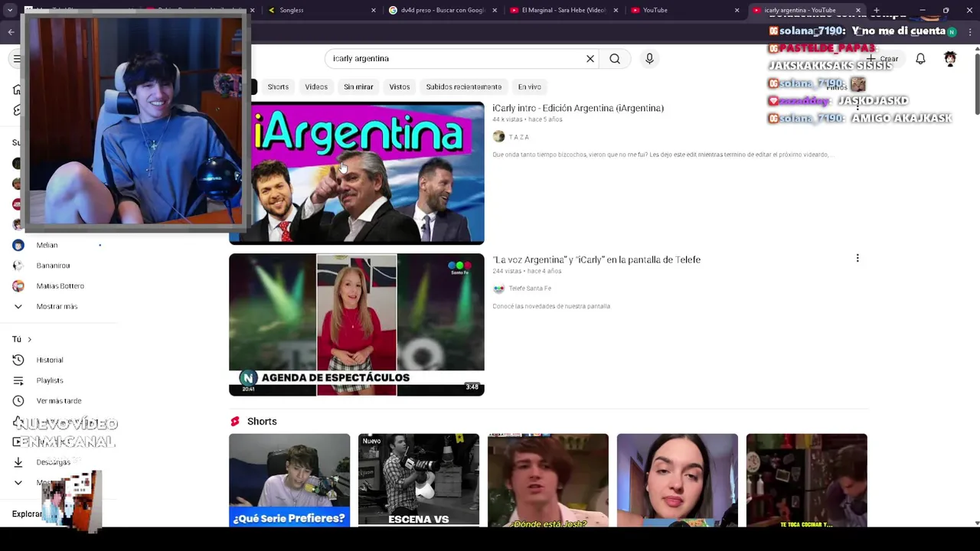Click the Crear button
The width and height of the screenshot is (980, 551).
pos(882,59)
